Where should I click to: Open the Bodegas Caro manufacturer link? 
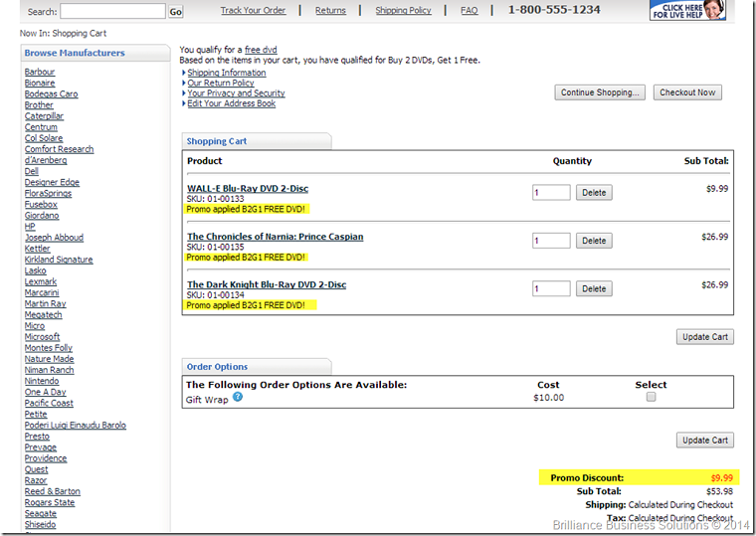pyautogui.click(x=51, y=94)
